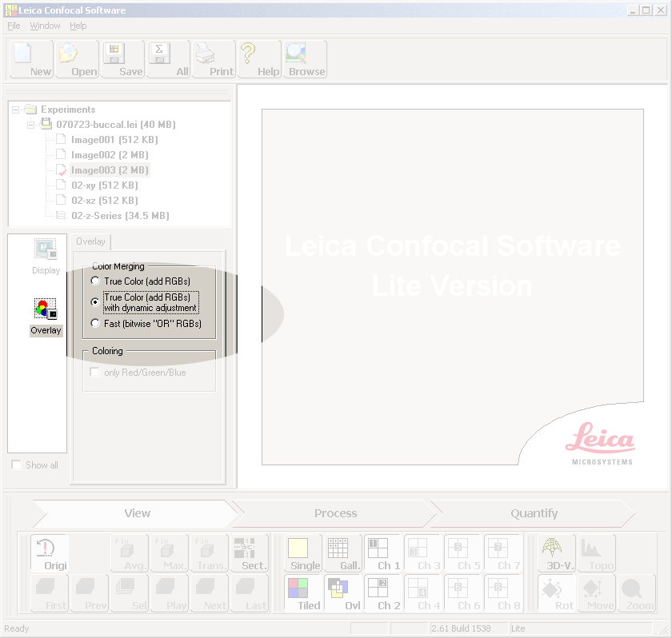672x638 pixels.
Task: Click the Avg. projection button
Action: [130, 553]
